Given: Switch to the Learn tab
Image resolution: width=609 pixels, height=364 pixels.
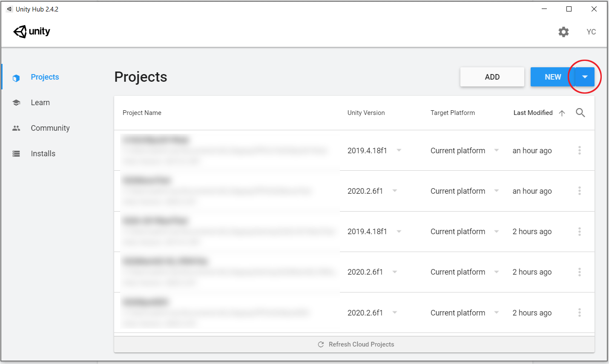Looking at the screenshot, I should [x=40, y=103].
